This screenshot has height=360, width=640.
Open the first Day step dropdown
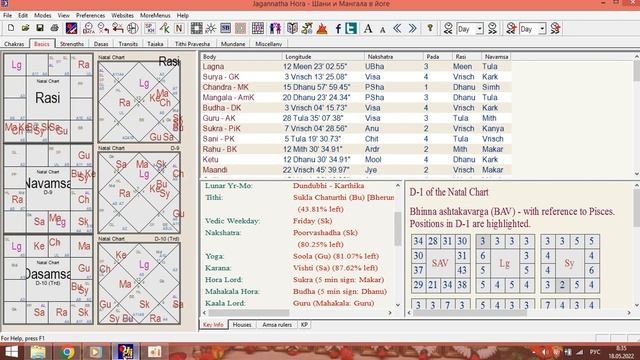click(480, 29)
